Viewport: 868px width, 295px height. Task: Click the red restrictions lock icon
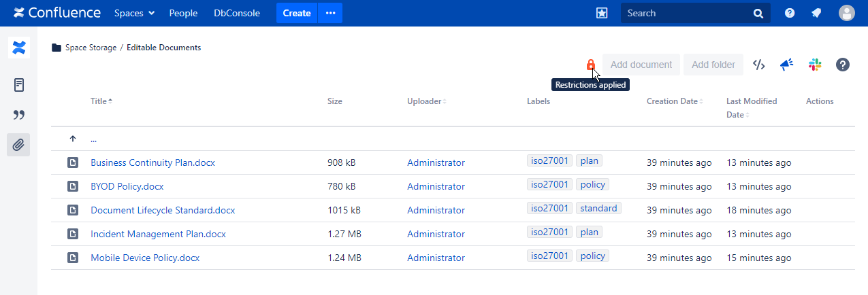point(590,65)
